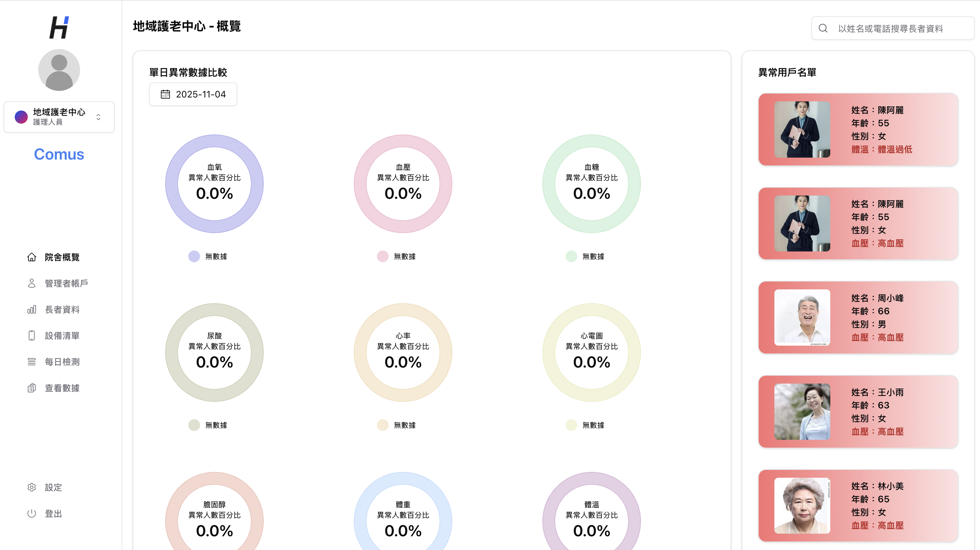980x550 pixels.
Task: Select the 管理者帳戶 user icon
Action: (32, 283)
